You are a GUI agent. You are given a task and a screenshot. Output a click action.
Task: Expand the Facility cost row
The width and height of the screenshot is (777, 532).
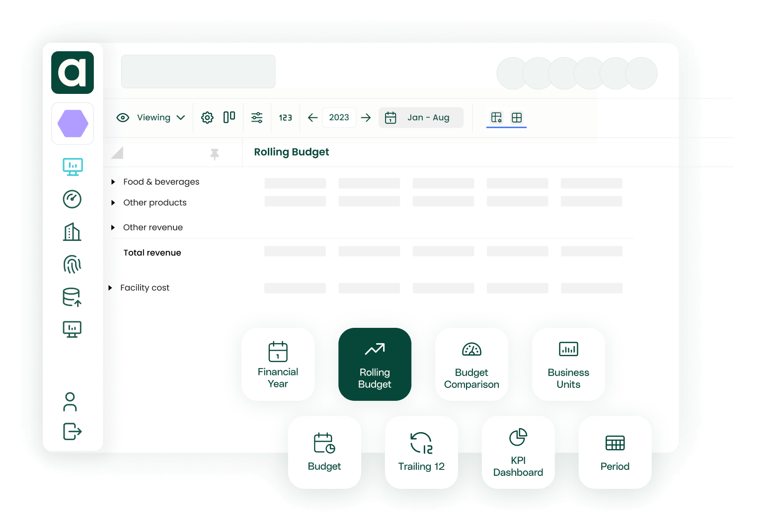pyautogui.click(x=110, y=288)
